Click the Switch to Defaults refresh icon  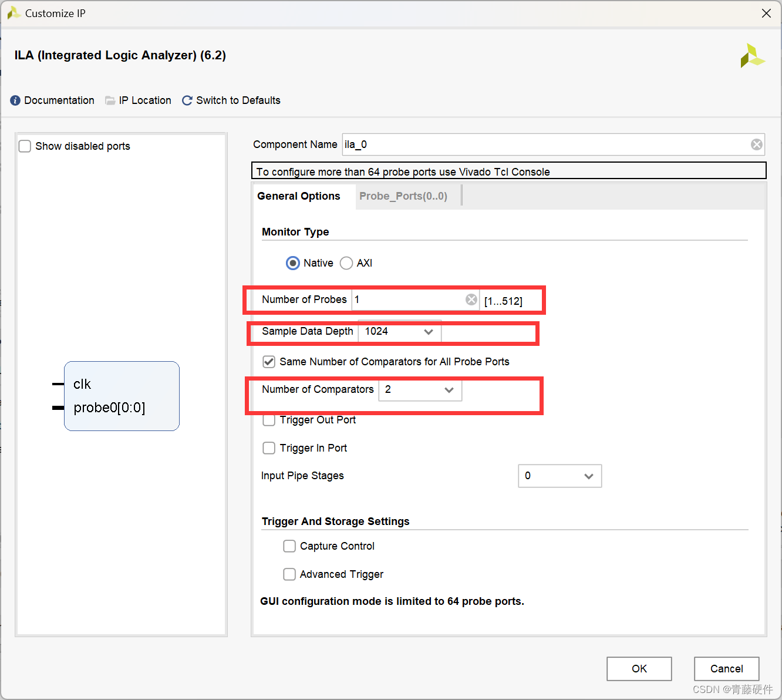tap(187, 100)
